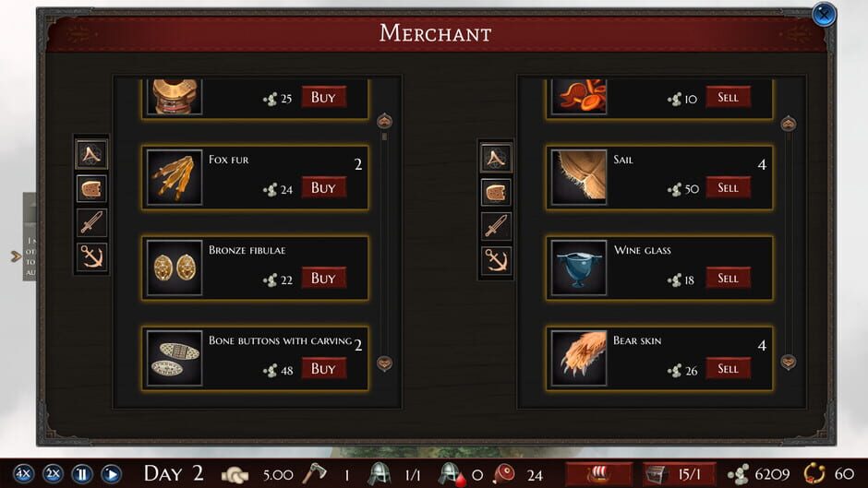The height and width of the screenshot is (488, 868).
Task: Open the treasure chest inventory icon
Action: pos(657,473)
